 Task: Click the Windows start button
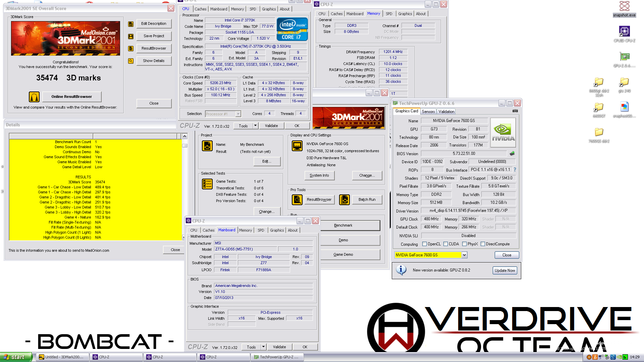coord(16,357)
